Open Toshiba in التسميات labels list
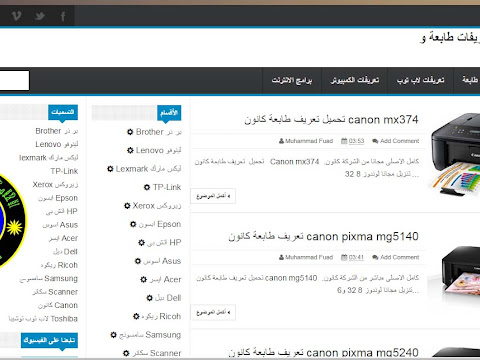The width and height of the screenshot is (480, 360). point(43,319)
